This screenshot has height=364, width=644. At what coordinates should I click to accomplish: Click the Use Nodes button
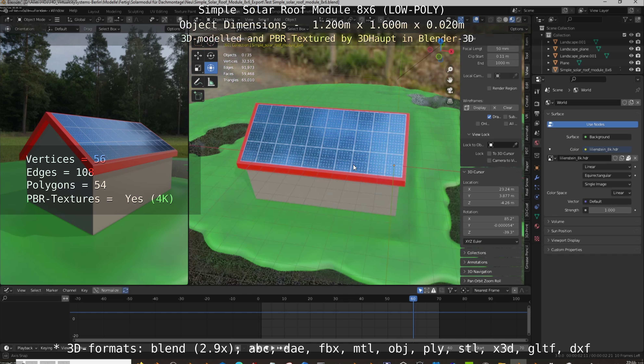(593, 125)
